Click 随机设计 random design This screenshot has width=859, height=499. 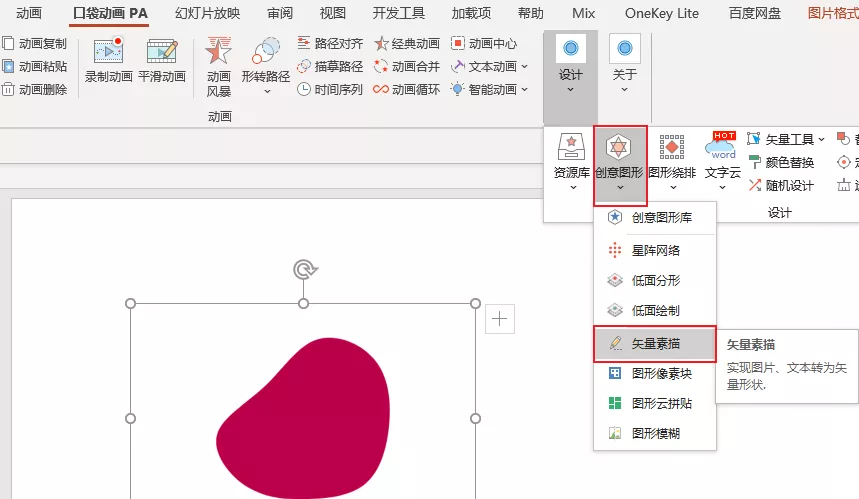782,186
